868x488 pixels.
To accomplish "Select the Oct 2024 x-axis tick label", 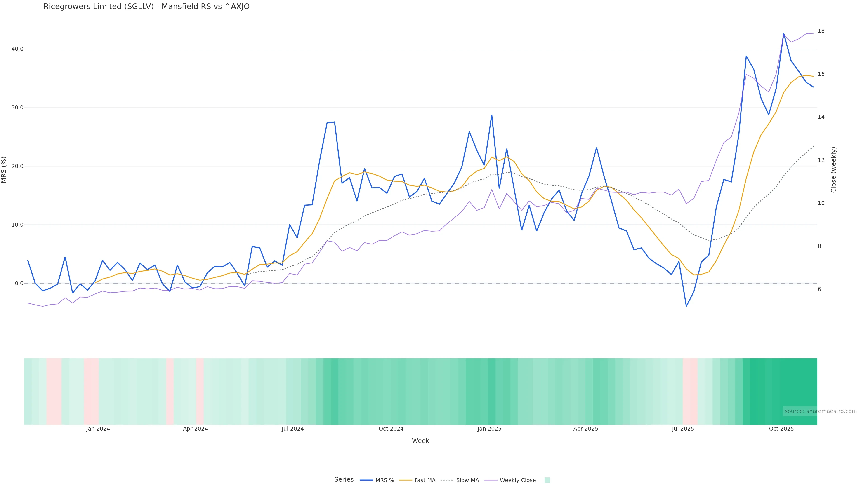I will tap(391, 429).
